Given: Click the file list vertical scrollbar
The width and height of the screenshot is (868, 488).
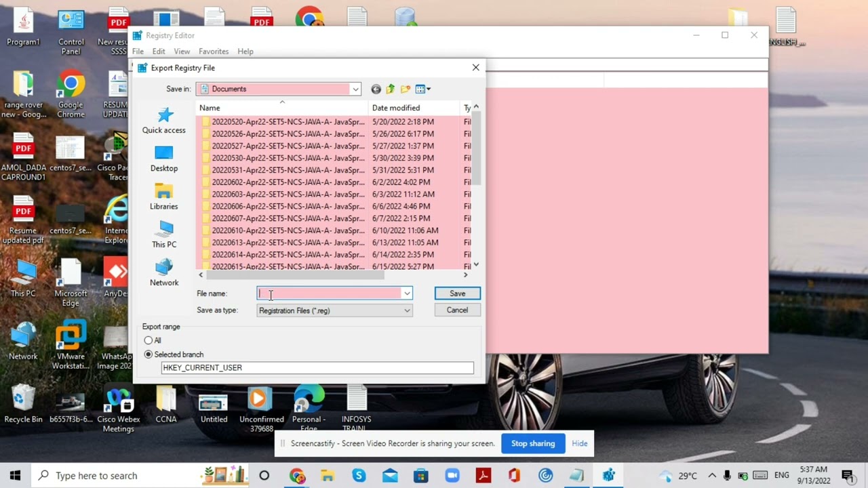Looking at the screenshot, I should click(x=476, y=147).
